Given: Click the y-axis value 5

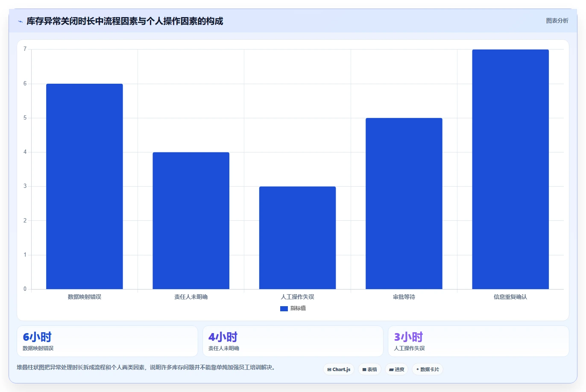Looking at the screenshot, I should click(25, 118).
